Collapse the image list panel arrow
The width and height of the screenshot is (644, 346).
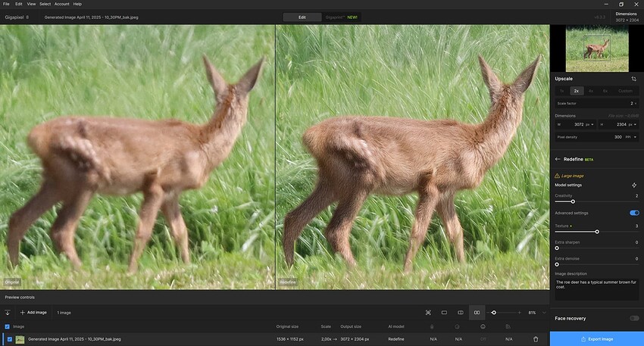click(x=8, y=312)
